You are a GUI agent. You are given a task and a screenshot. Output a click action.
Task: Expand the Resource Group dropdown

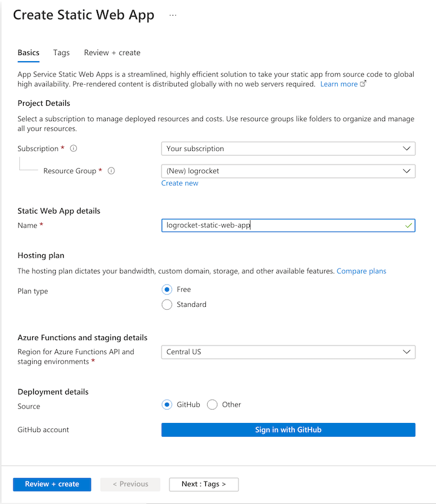[288, 171]
